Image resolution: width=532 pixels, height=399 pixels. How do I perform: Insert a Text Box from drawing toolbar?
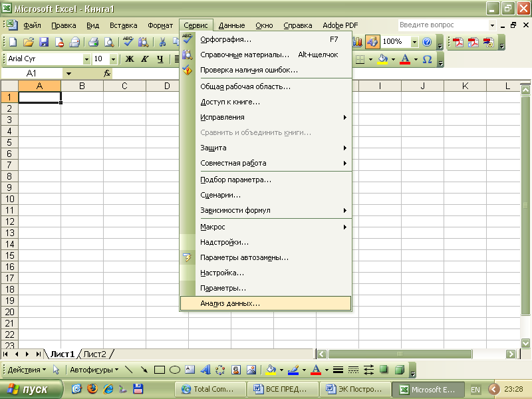point(190,370)
